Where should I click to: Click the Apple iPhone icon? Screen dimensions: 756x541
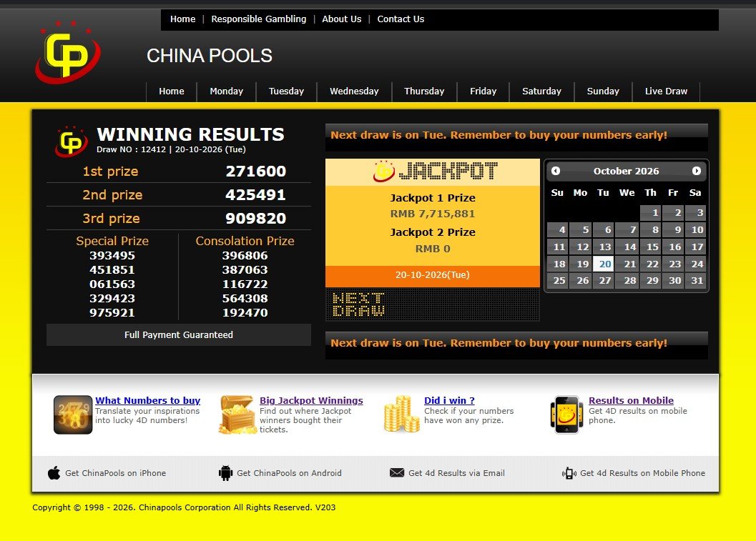(54, 473)
